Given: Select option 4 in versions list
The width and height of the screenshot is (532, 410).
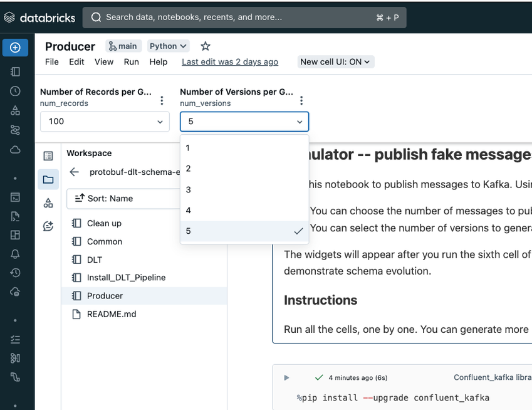Looking at the screenshot, I should click(244, 211).
